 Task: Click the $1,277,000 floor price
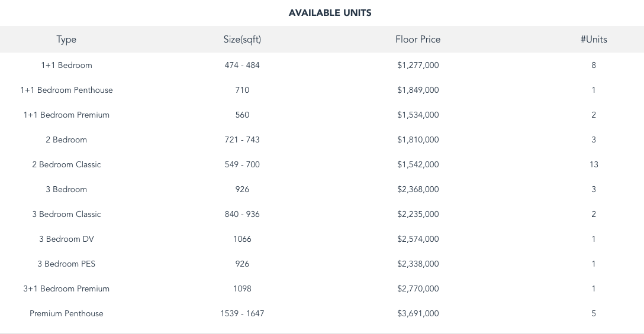(418, 65)
